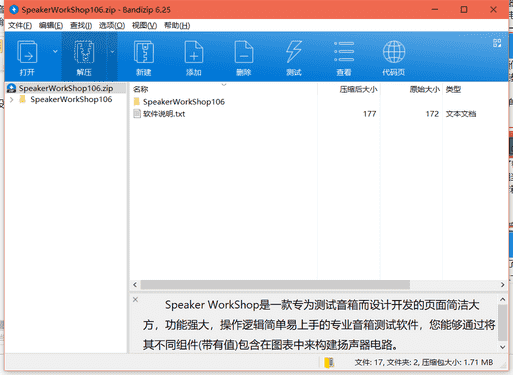This screenshot has height=375, width=513.
Task: Expand the Extract button dropdown arrow
Action: pos(112,52)
